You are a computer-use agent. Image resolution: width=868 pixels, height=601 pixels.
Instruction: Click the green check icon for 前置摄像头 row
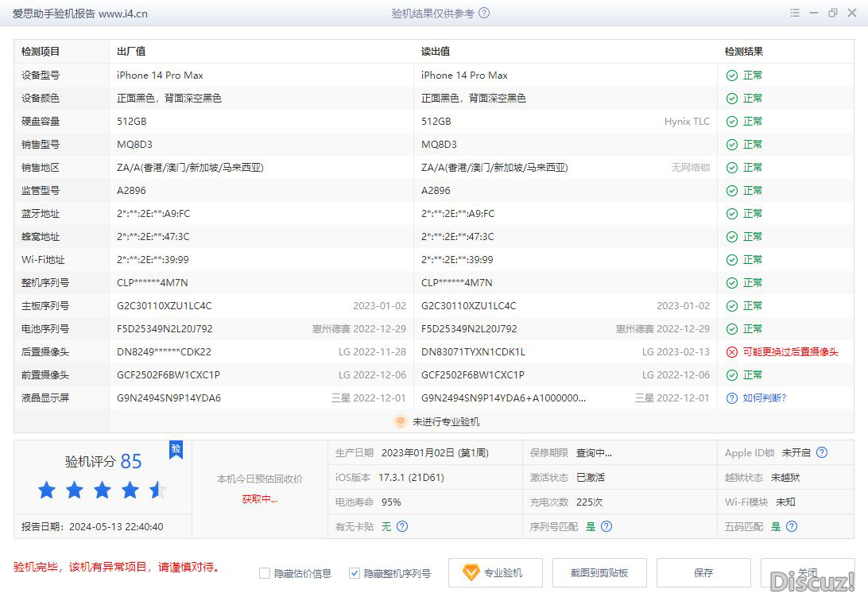(732, 375)
